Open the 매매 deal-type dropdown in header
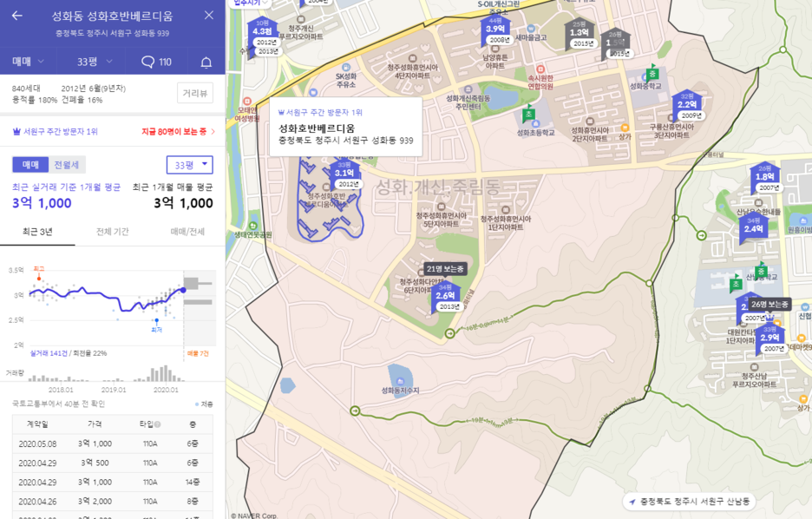Image resolution: width=812 pixels, height=519 pixels. [28, 62]
